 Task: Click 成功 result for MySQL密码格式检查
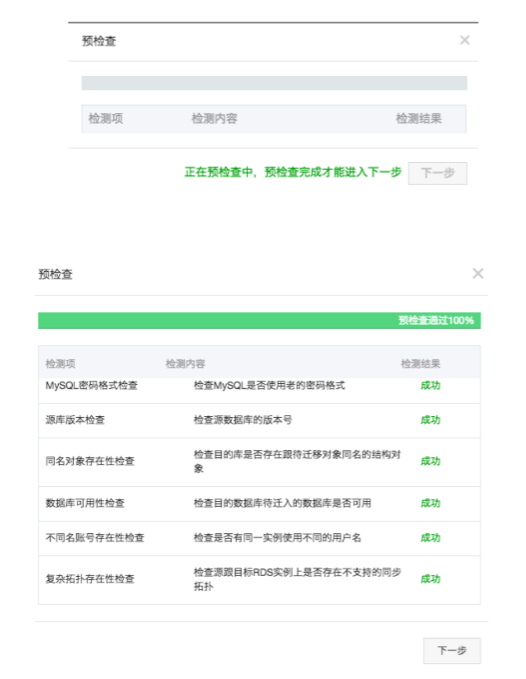coord(430,385)
